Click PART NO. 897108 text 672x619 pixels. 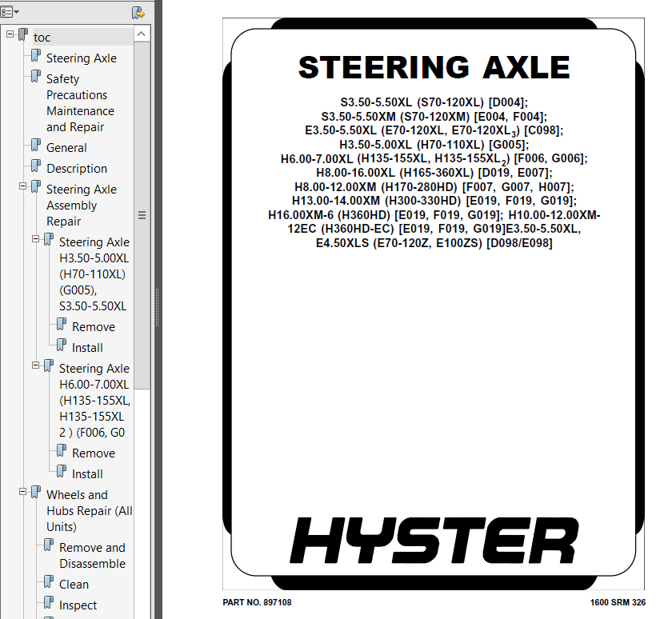click(257, 603)
